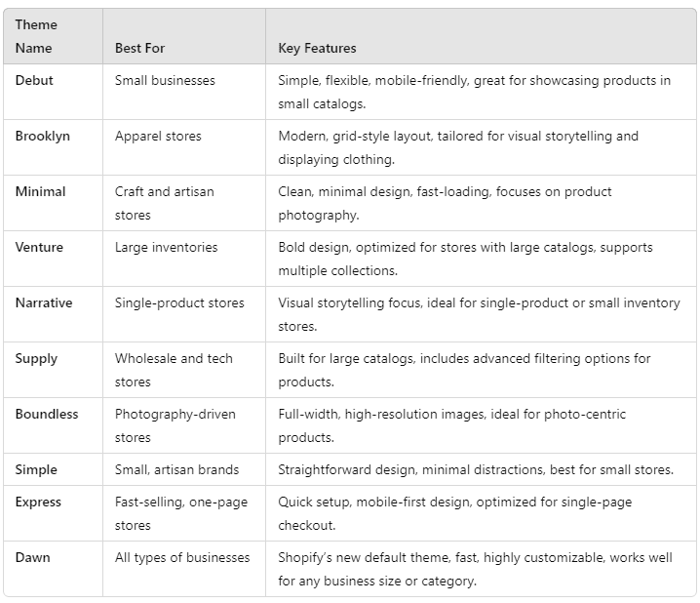The height and width of the screenshot is (603, 700).
Task: Click the "Apparel stores" cell
Action: click(x=158, y=136)
